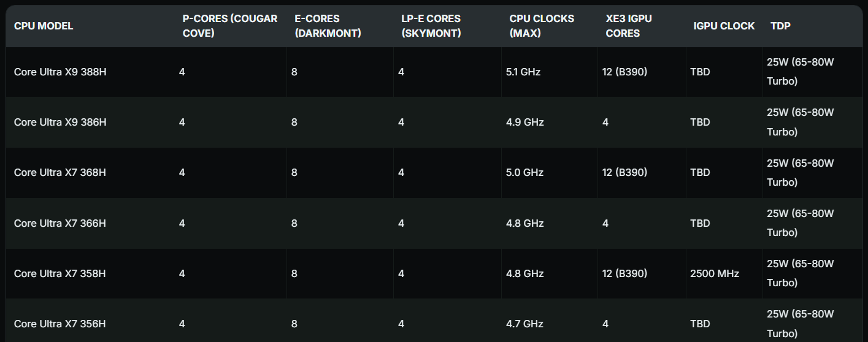Select the Core Ultra X7 366H cell
This screenshot has height=342, width=868.
(60, 223)
